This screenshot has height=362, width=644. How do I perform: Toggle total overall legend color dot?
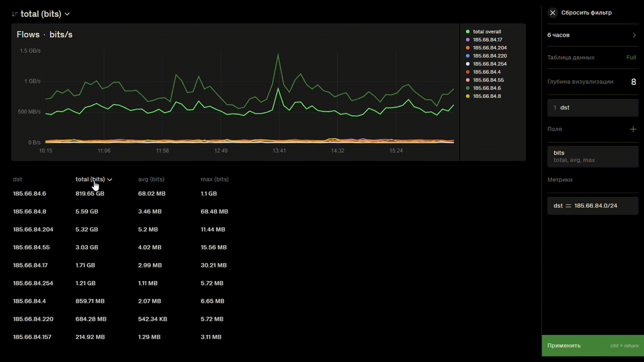tap(468, 32)
